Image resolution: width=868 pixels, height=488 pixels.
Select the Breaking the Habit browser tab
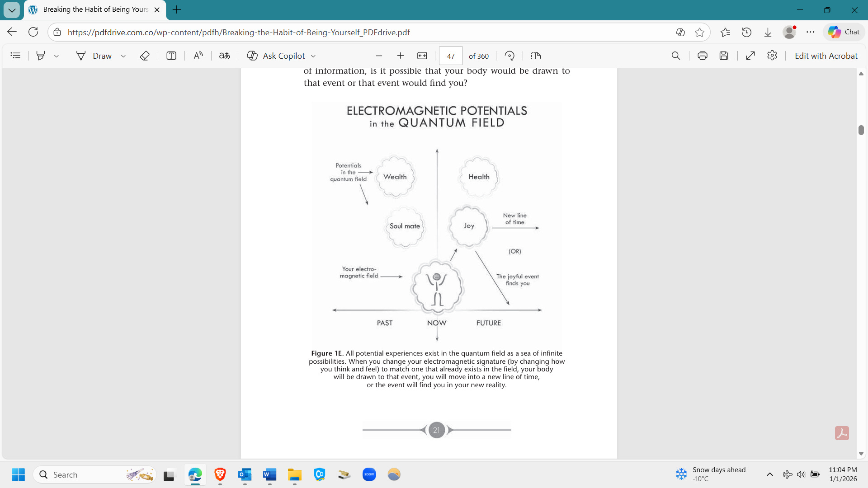pyautogui.click(x=95, y=9)
